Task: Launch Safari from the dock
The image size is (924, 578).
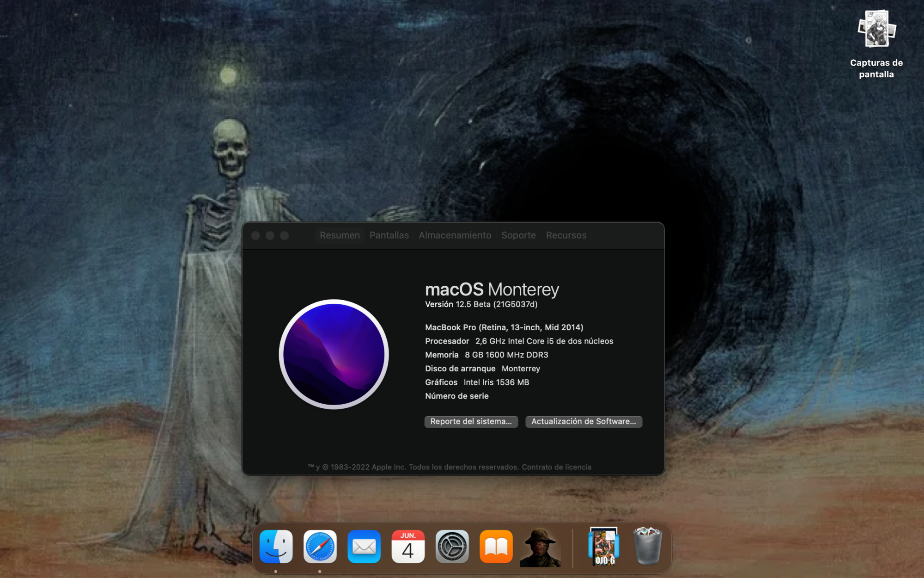Action: point(320,547)
